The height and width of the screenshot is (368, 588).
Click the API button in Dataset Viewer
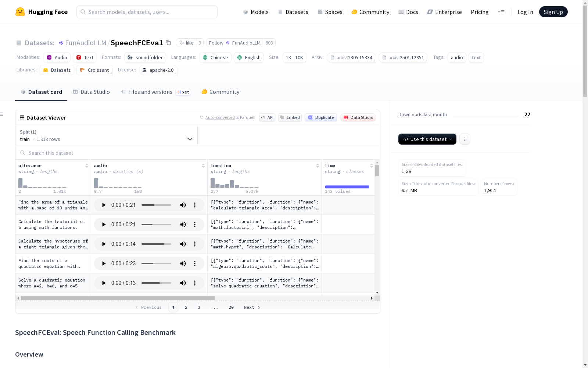267,117
